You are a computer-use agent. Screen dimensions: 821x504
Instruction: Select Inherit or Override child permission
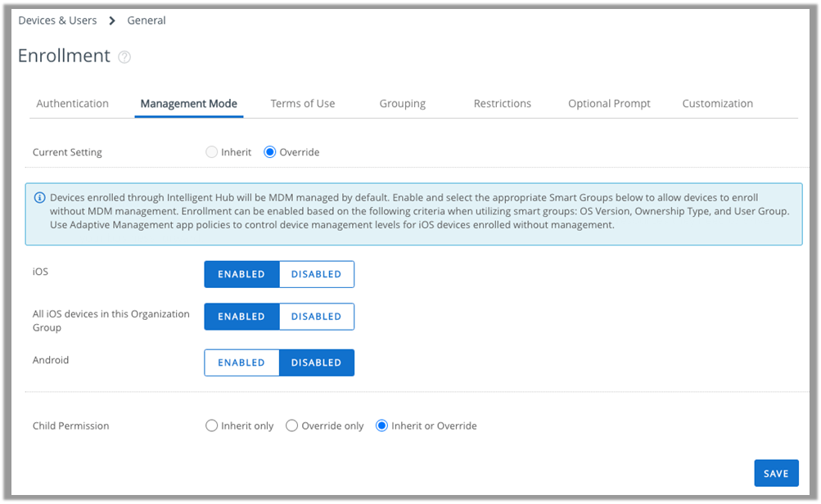coord(381,425)
